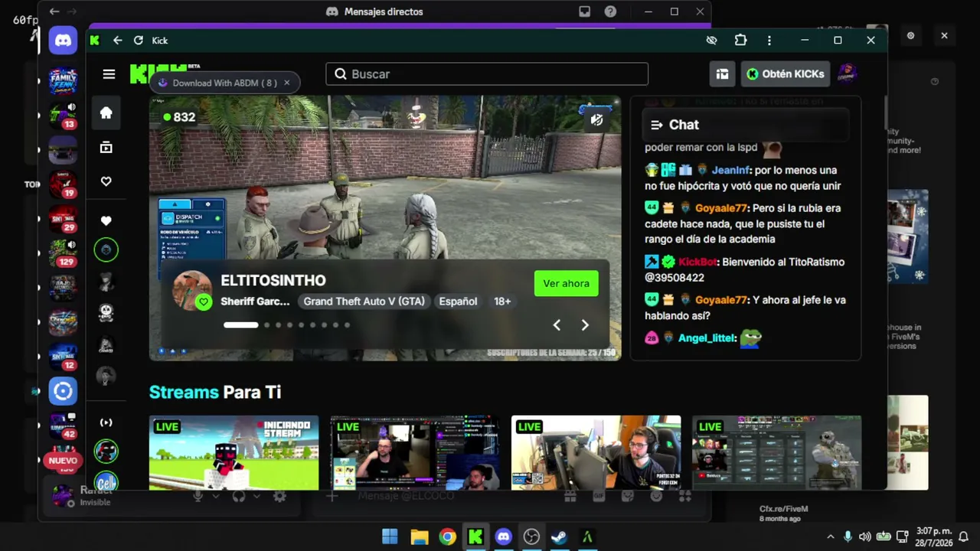980x551 pixels.
Task: Open the Discord Help question mark icon
Action: click(x=610, y=11)
